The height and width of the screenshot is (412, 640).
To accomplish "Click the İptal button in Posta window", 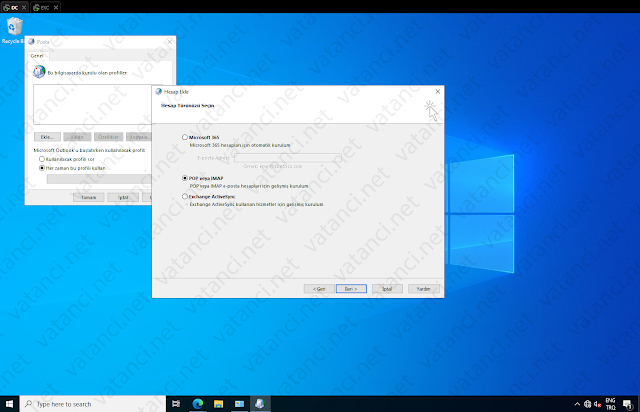I will (123, 197).
